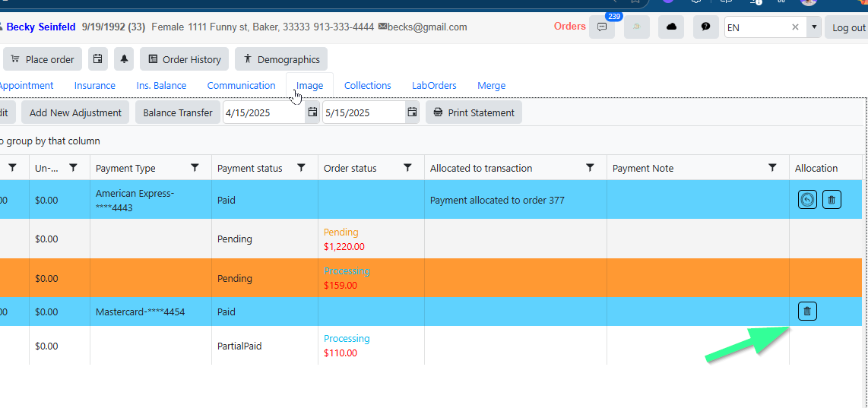Viewport: 868px width, 408px height.
Task: Filter the Un-... column
Action: click(x=72, y=168)
